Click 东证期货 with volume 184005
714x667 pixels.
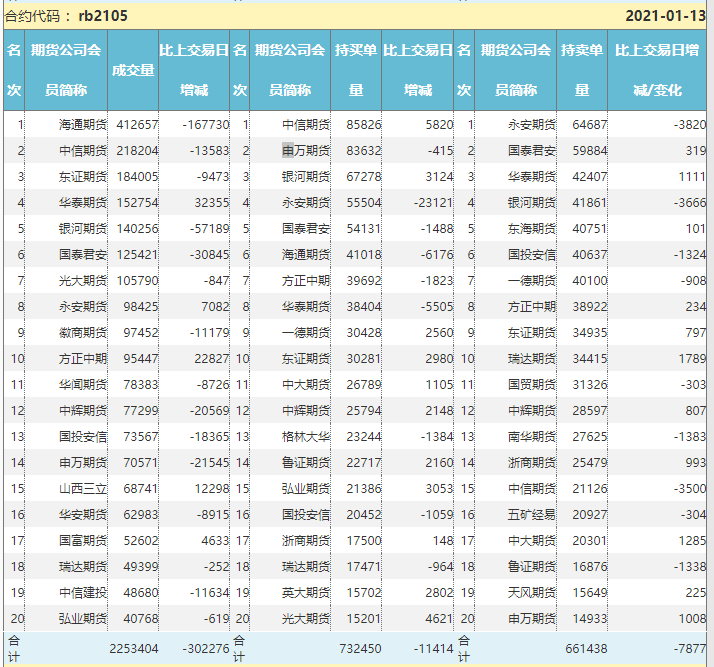coord(83,176)
